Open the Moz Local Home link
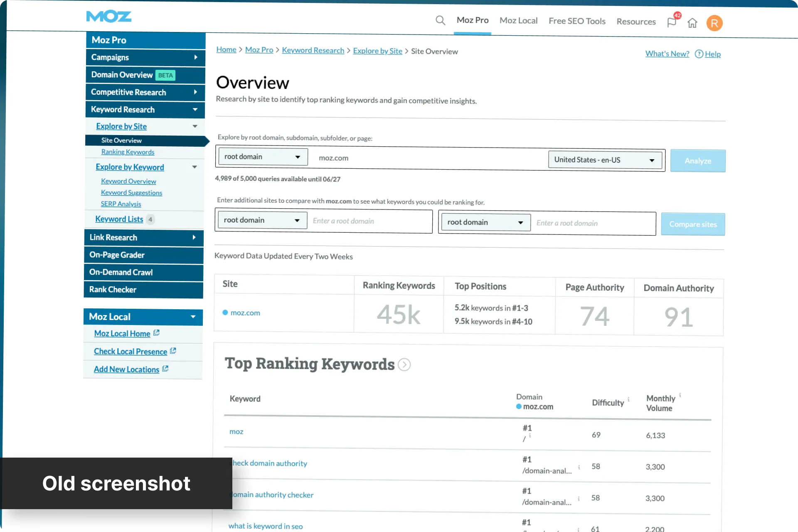Viewport: 798px width, 532px height. (122, 333)
